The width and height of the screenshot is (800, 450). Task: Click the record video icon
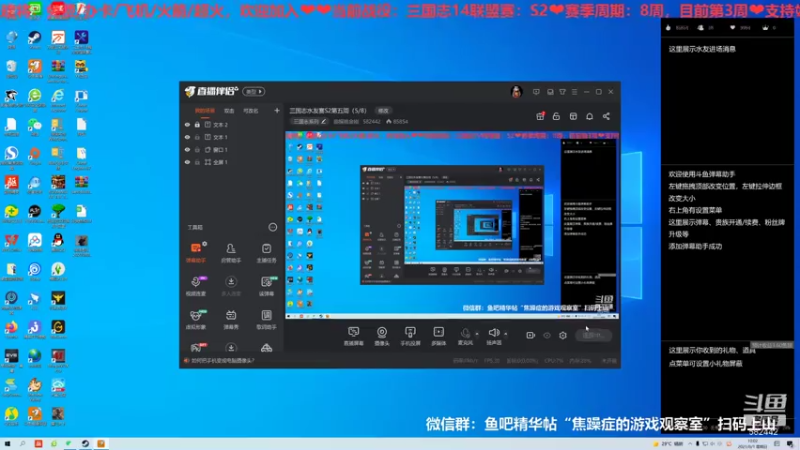pos(531,335)
